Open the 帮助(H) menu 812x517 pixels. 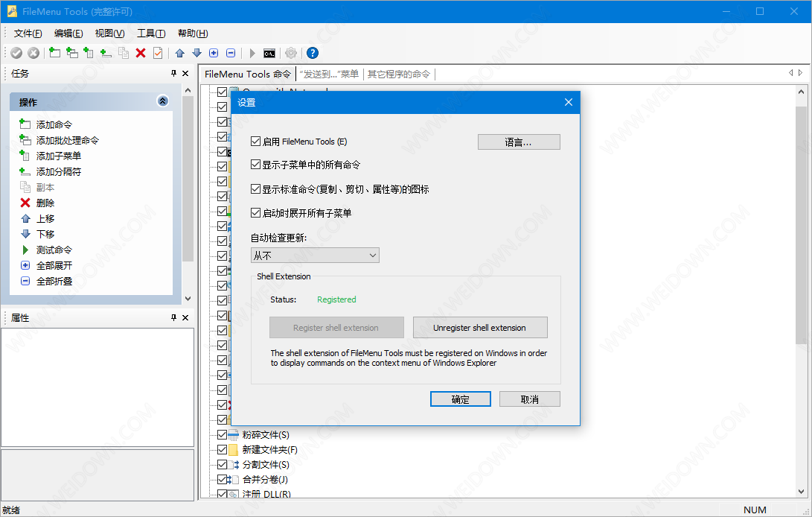tap(193, 34)
